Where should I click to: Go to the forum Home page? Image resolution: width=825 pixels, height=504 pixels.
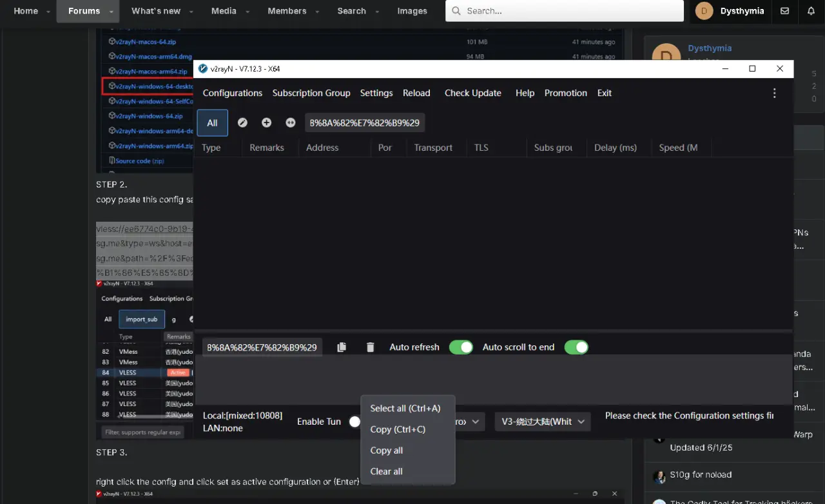coord(26,11)
